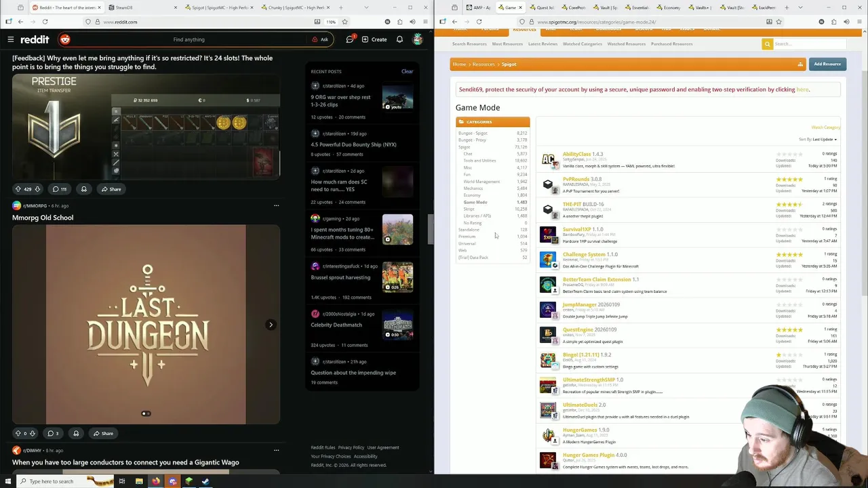Upvote the Mmorpg Old School post
Image resolution: width=868 pixels, height=488 pixels.
pyautogui.click(x=18, y=433)
